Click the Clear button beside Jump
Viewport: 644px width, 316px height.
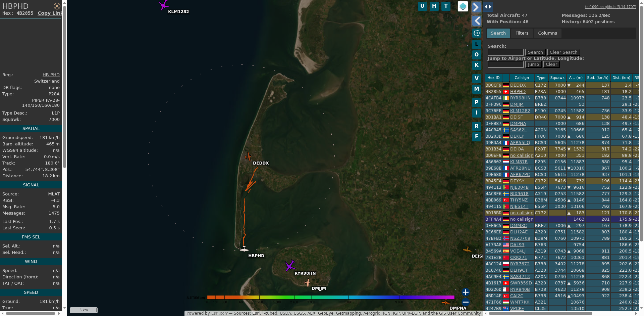click(551, 64)
